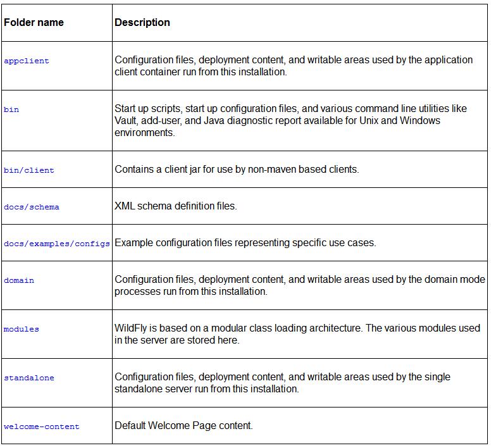Click the welcome-content folder name
This screenshot has width=491, height=448.
click(42, 426)
